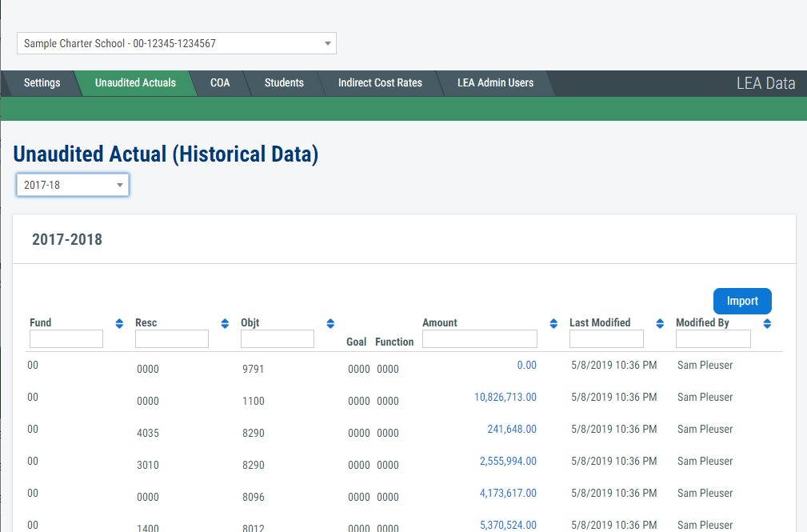
Task: Switch to the Settings tab
Action: pyautogui.click(x=42, y=83)
